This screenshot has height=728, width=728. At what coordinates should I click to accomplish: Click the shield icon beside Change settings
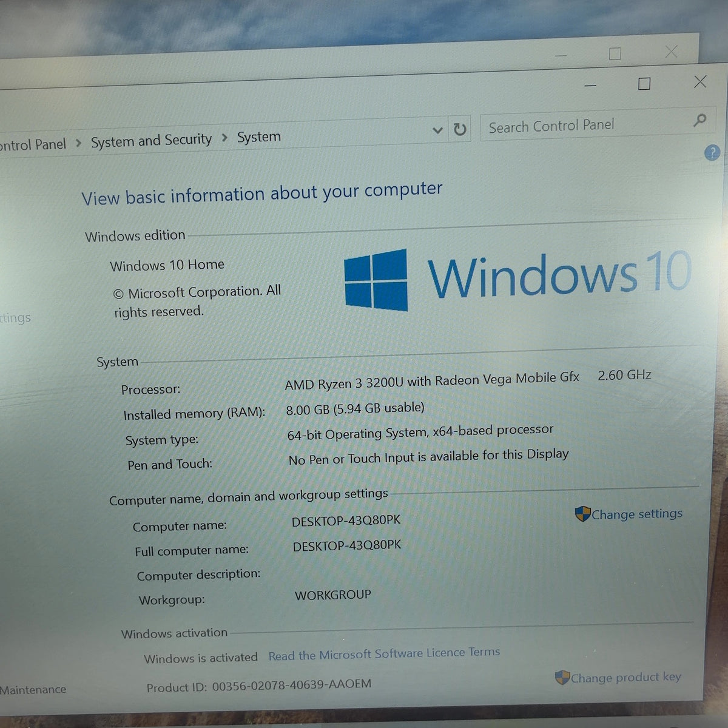[x=582, y=514]
